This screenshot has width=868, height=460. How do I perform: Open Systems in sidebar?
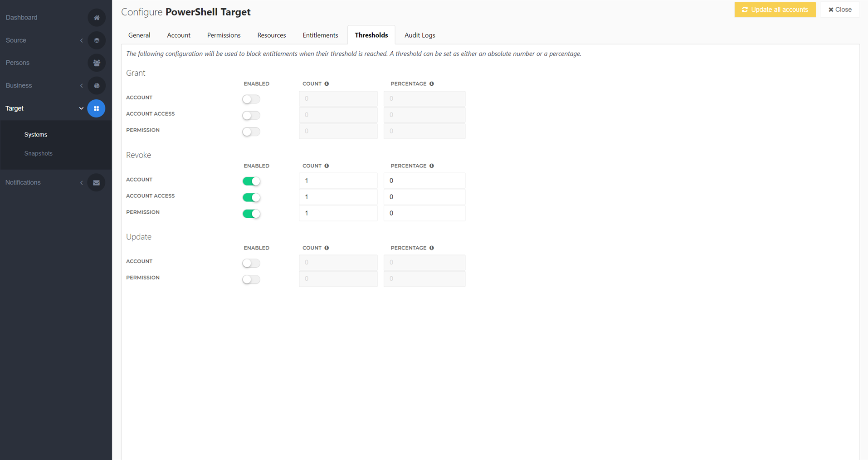tap(36, 135)
